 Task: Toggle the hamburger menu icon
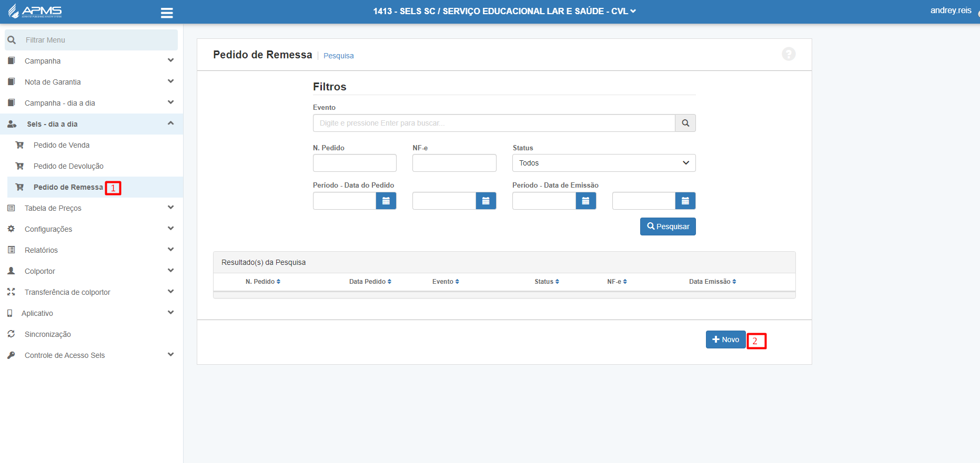click(167, 13)
